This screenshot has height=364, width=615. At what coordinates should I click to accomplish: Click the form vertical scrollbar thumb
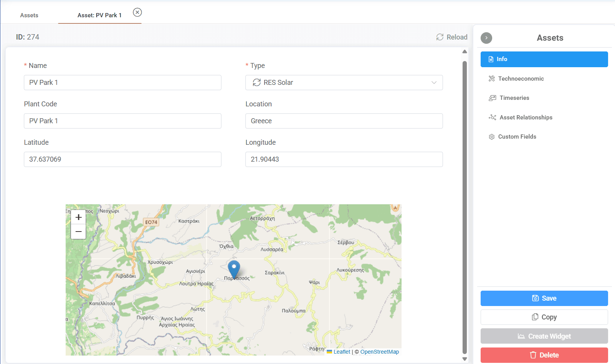pos(465,207)
